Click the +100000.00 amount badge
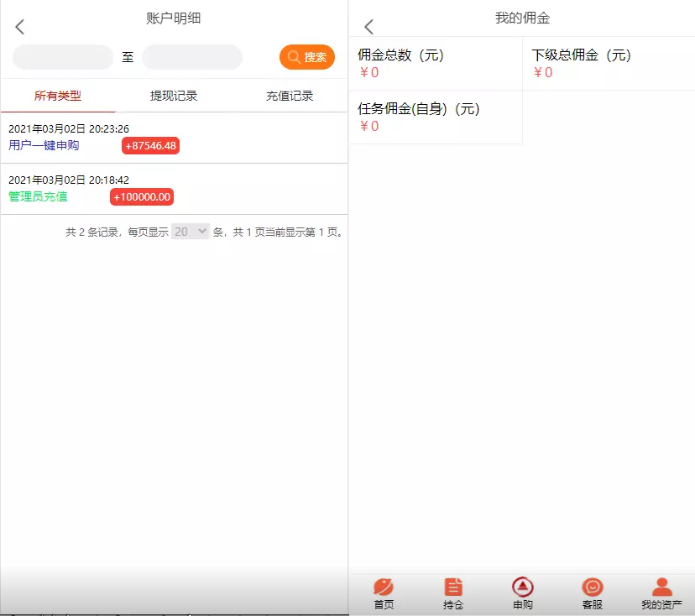Image resolution: width=695 pixels, height=616 pixels. pyautogui.click(x=142, y=196)
